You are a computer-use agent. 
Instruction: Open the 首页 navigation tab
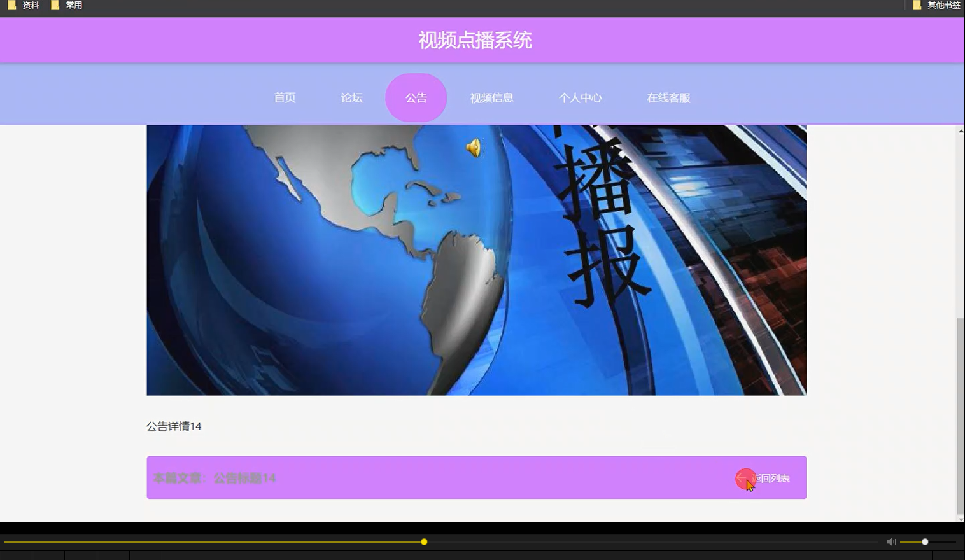(285, 97)
